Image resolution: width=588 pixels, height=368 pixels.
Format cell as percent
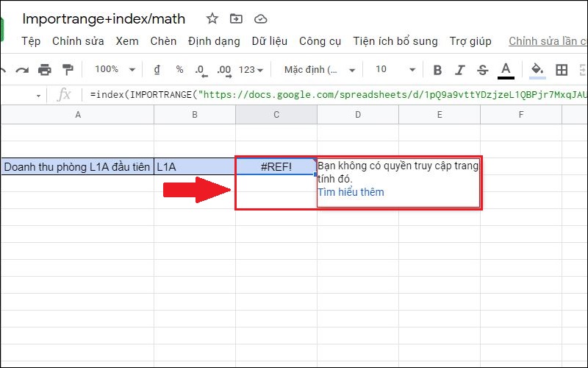click(x=179, y=70)
